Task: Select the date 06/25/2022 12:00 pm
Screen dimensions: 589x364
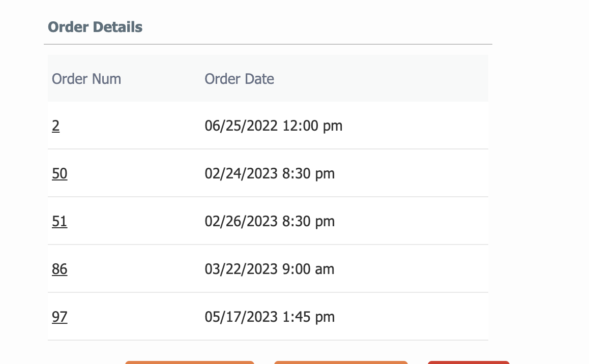Action: pos(274,126)
